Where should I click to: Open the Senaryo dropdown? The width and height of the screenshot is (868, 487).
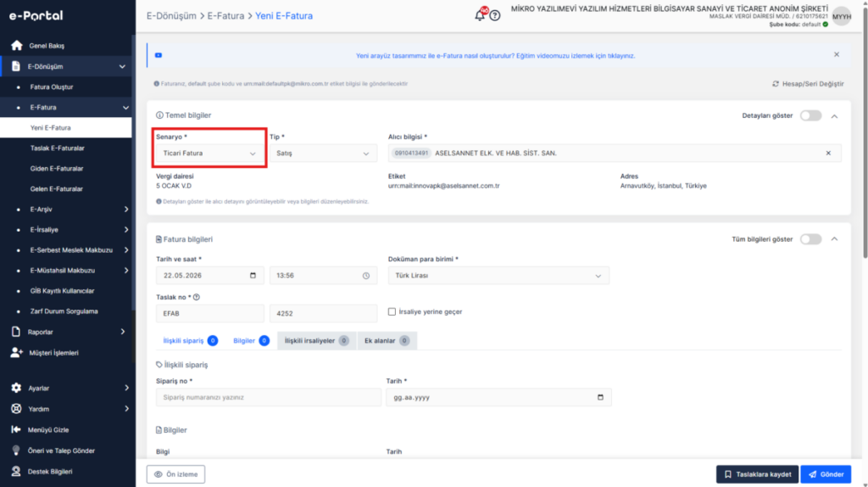pyautogui.click(x=210, y=153)
